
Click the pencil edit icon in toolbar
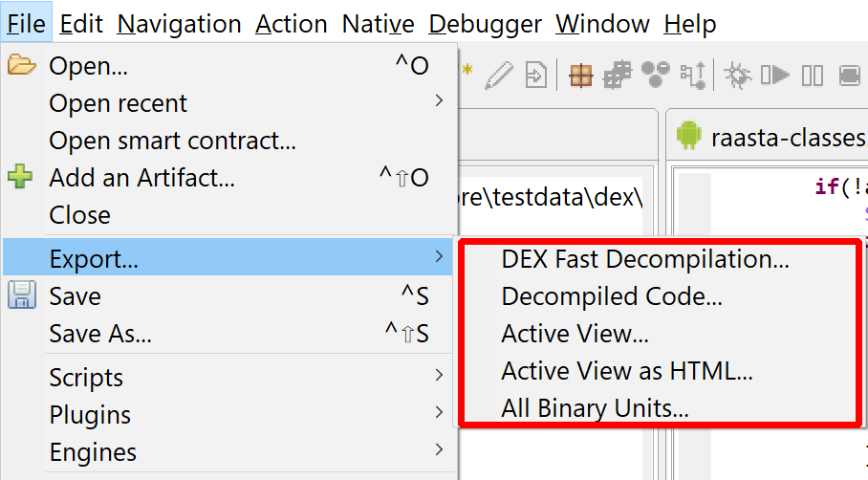[499, 76]
